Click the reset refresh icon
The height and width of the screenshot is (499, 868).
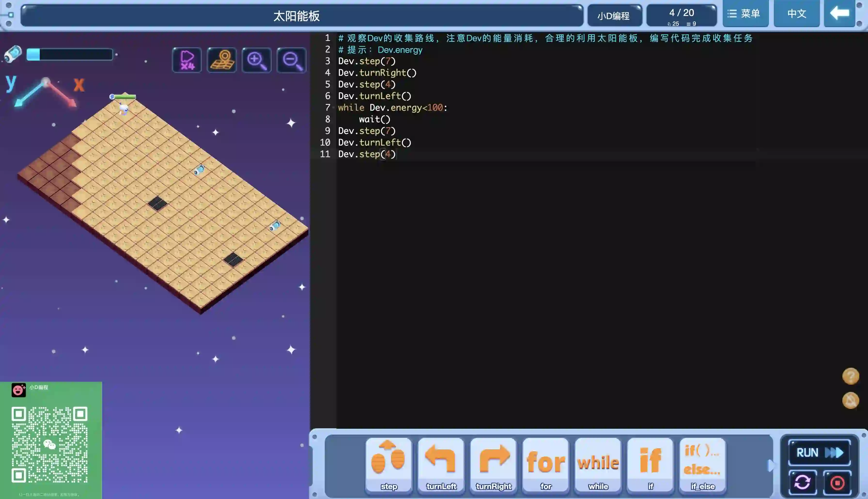click(x=802, y=483)
